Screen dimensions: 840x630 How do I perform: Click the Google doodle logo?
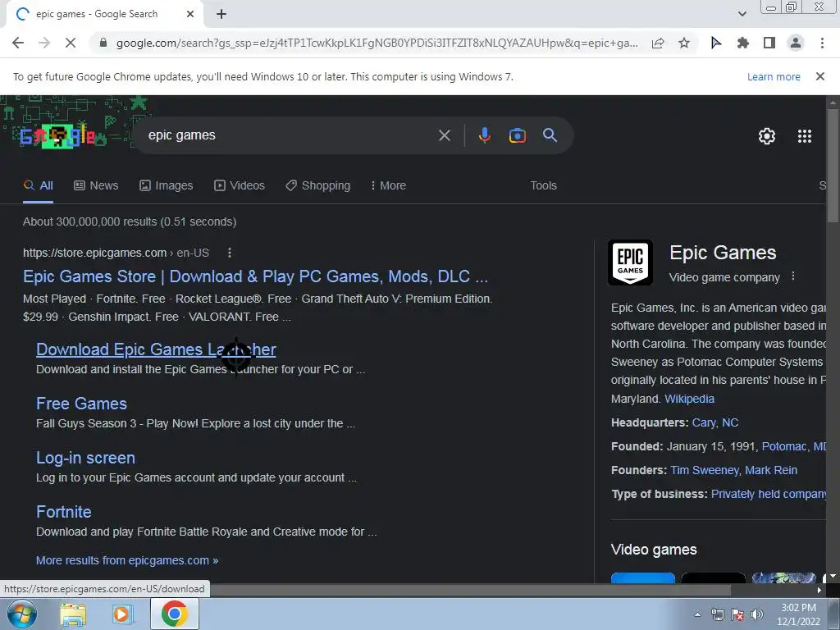coord(59,135)
